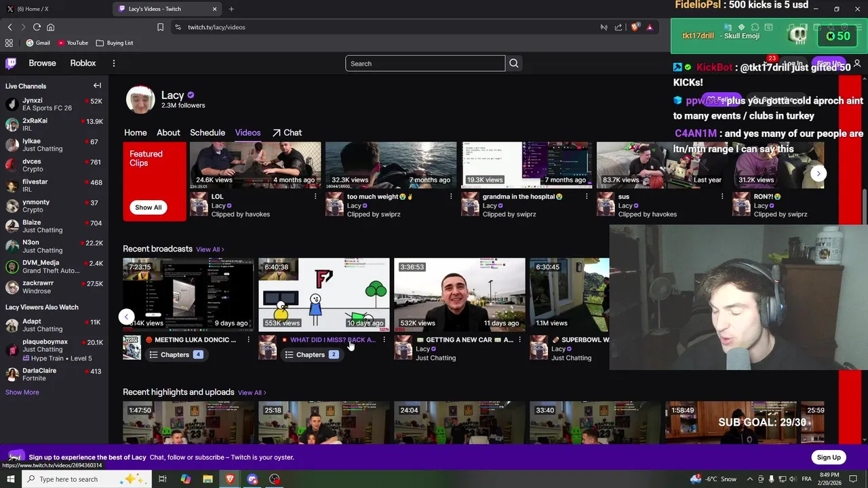Open options for grandma in the hospital clip
868x488 pixels.
pos(587,197)
